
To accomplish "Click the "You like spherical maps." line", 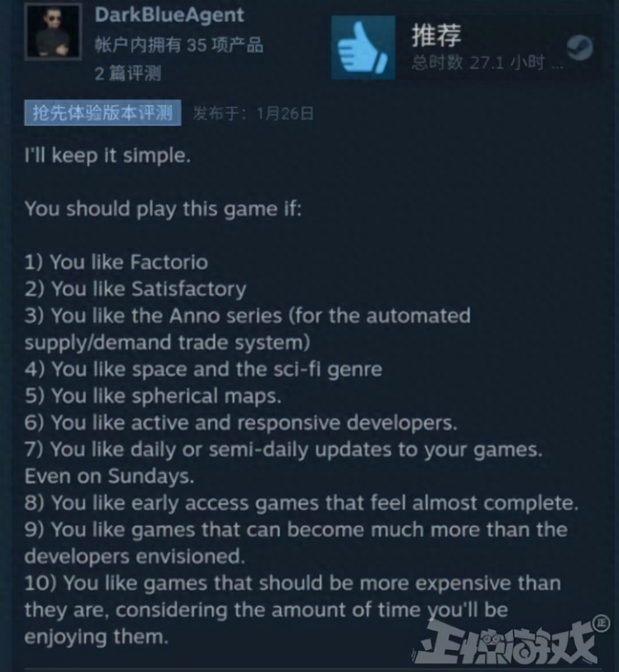I will (153, 396).
